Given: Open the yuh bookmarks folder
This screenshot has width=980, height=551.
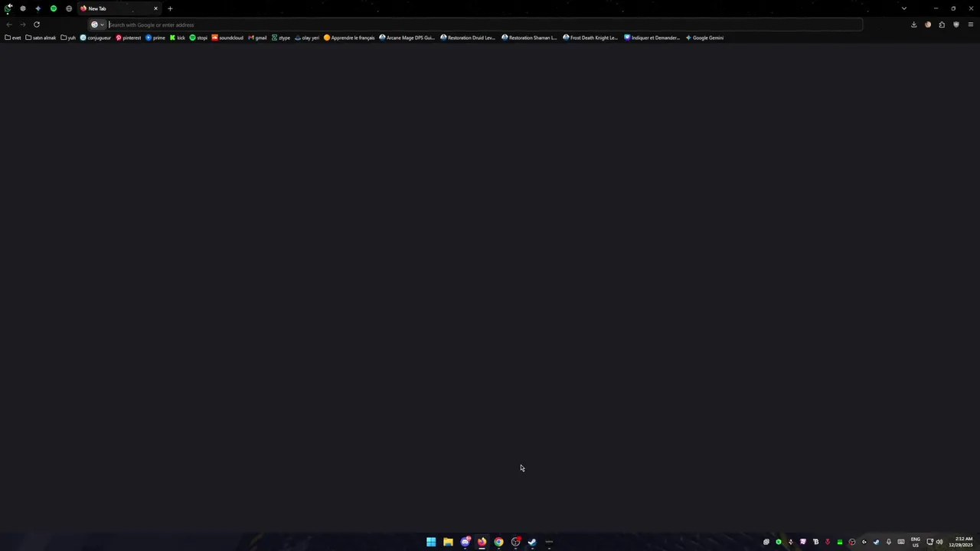Looking at the screenshot, I should click(x=68, y=37).
